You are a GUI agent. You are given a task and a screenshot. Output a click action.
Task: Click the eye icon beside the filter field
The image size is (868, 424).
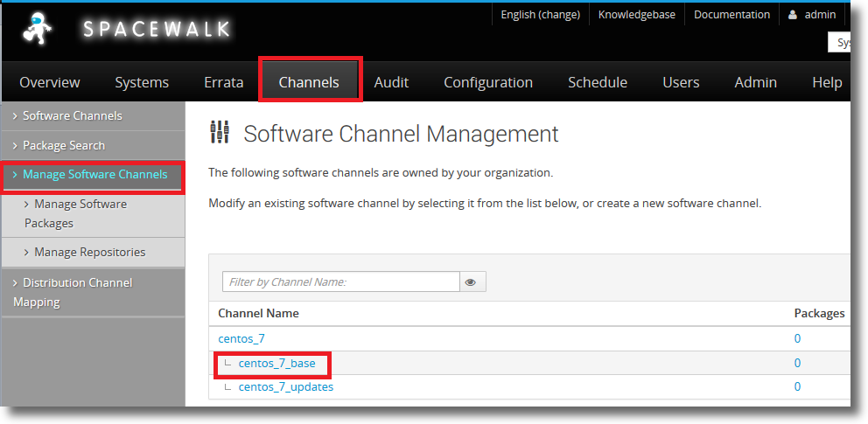pyautogui.click(x=471, y=282)
